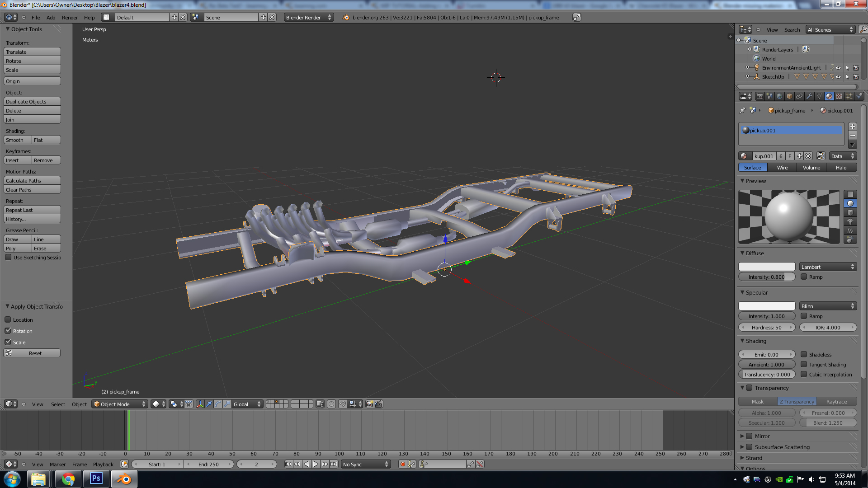Open the Render properties tab (camera icon)

(759, 96)
